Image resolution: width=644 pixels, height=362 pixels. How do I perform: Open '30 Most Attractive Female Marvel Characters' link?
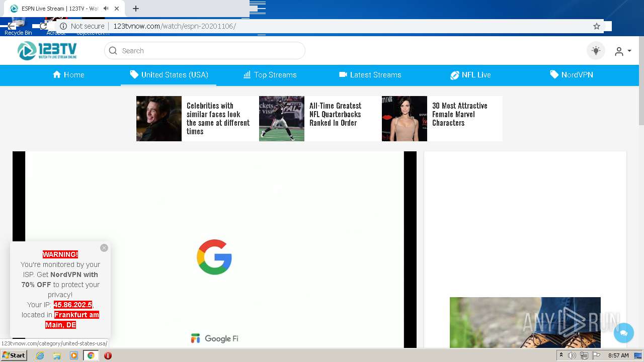tap(460, 114)
